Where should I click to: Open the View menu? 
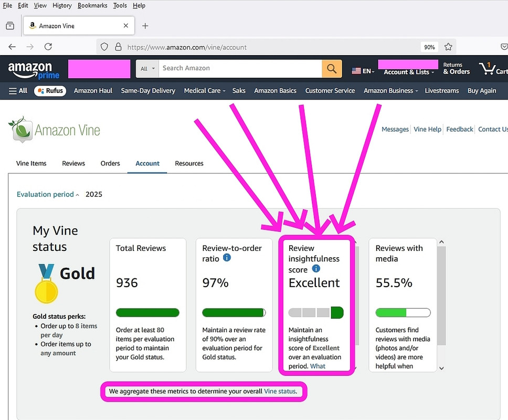tap(40, 5)
